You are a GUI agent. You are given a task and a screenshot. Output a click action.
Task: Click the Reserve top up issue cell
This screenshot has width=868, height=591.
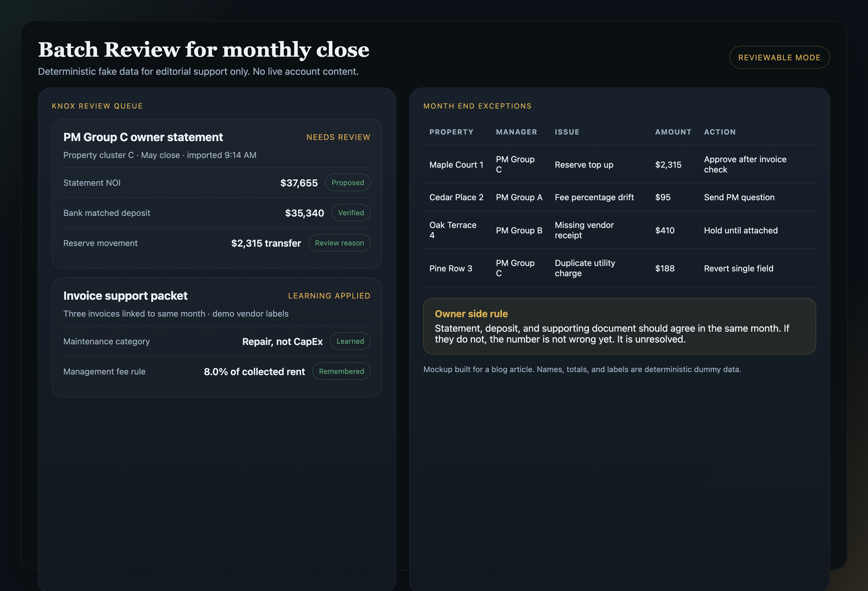[584, 165]
